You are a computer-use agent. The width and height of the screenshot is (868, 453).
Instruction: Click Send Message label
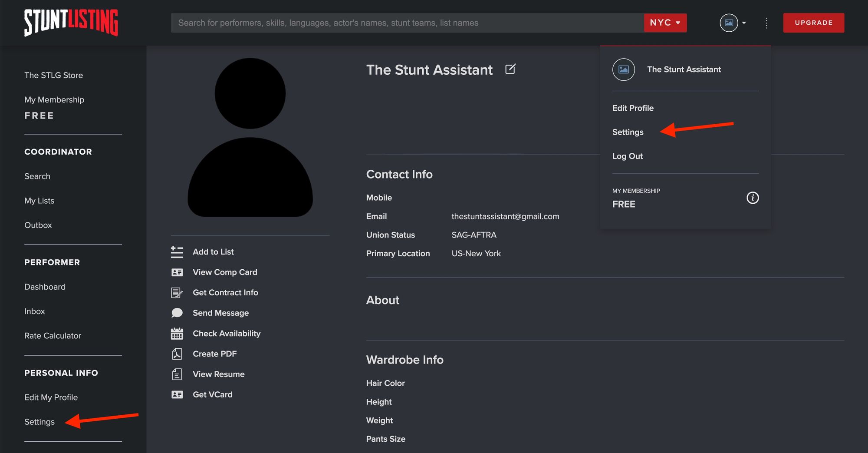click(221, 313)
